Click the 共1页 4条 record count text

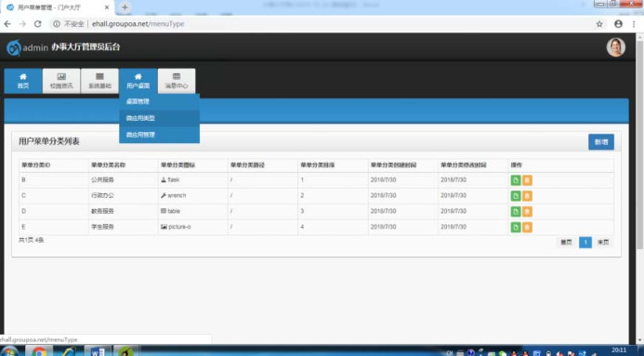[32, 240]
